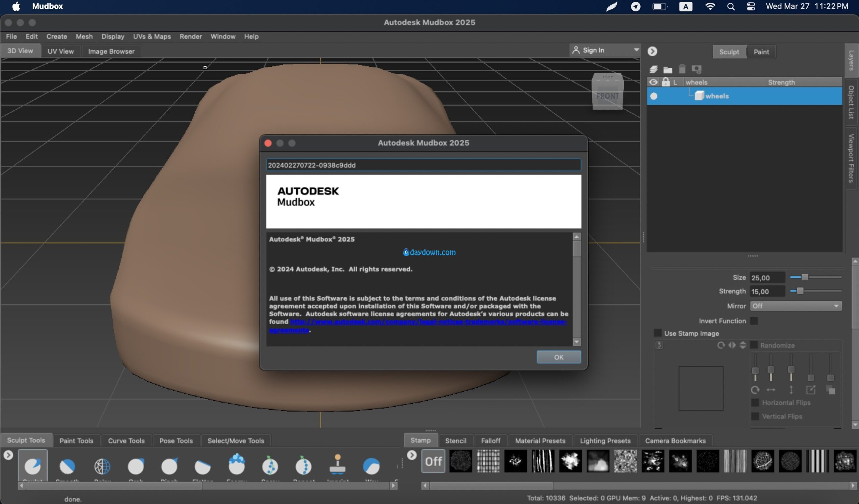This screenshot has height=504, width=859.
Task: Toggle the Horizontal Flips checkbox
Action: pos(755,402)
